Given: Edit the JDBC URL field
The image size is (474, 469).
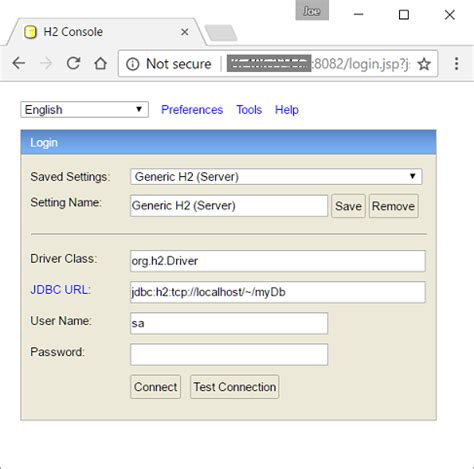Looking at the screenshot, I should (x=278, y=292).
